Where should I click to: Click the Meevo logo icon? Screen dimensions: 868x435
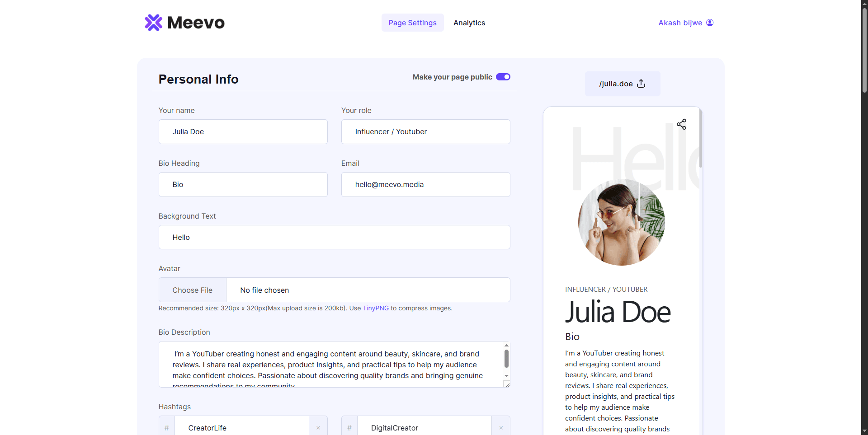pos(153,23)
